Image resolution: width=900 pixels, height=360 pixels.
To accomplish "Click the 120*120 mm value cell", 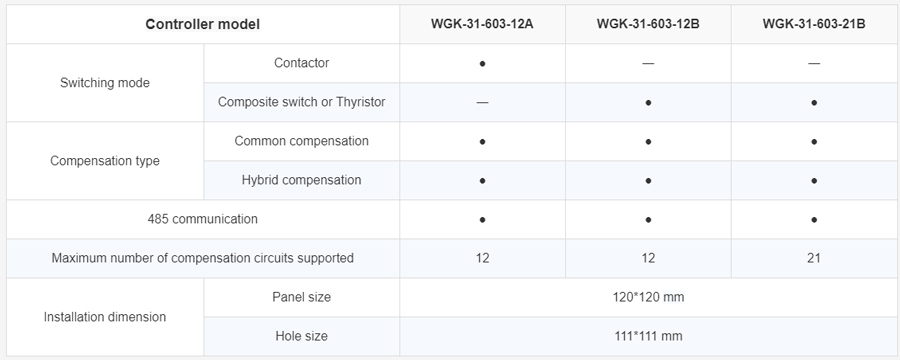I will click(x=648, y=297).
